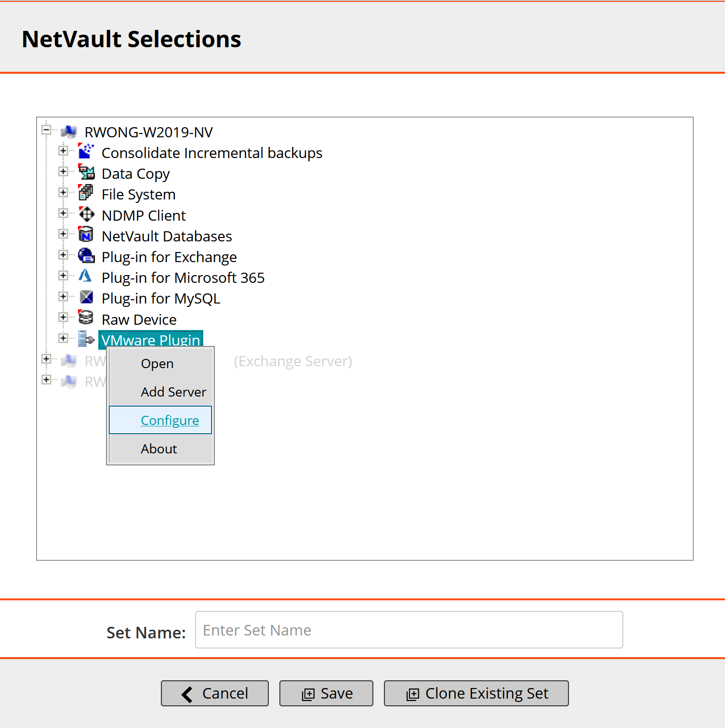This screenshot has height=728, width=725.
Task: Select Configure in the context menu
Action: (160, 420)
